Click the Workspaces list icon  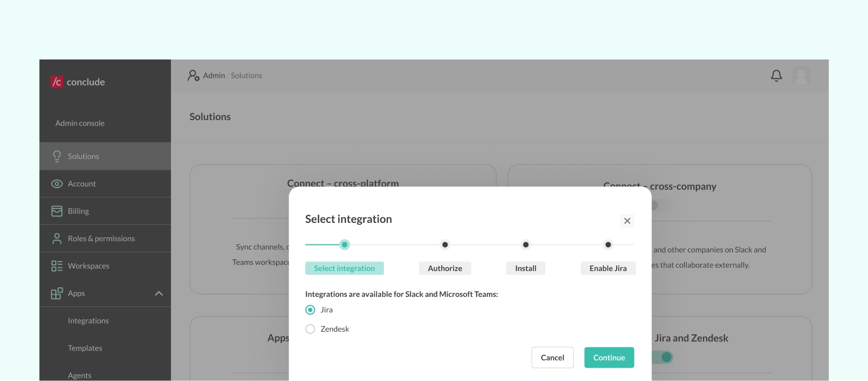57,266
